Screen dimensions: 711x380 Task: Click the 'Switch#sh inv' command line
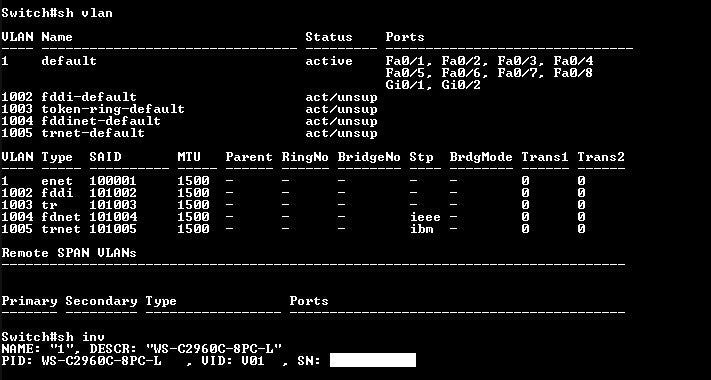(53, 337)
